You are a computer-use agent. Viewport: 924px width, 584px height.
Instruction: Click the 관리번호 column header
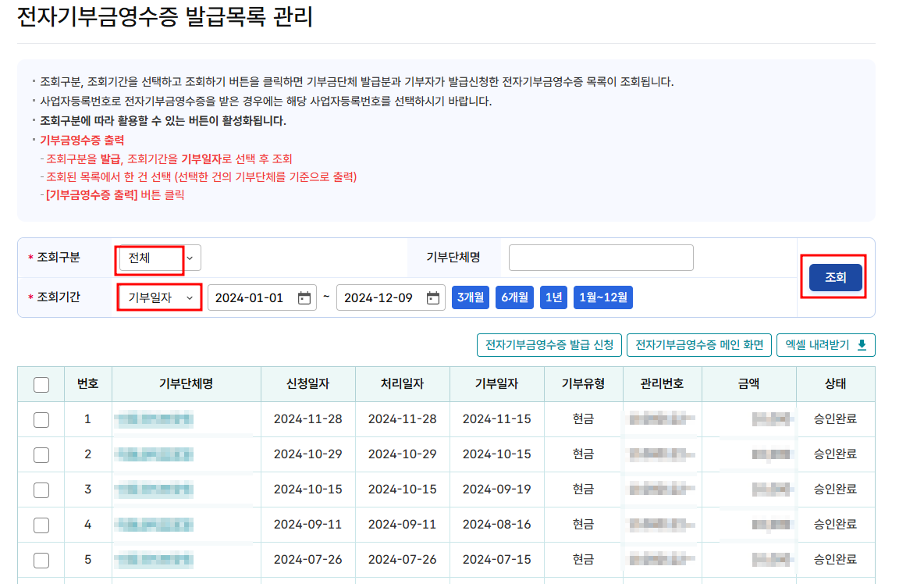click(x=663, y=384)
